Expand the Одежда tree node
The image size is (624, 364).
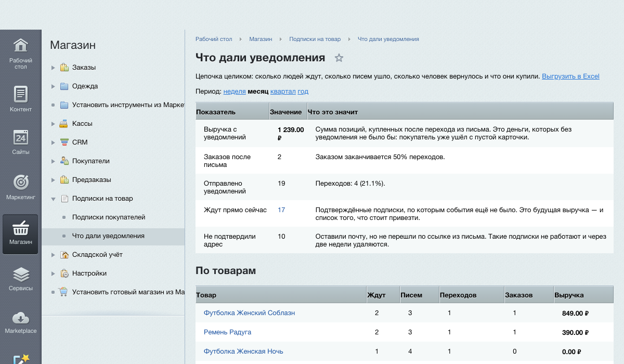tap(53, 86)
